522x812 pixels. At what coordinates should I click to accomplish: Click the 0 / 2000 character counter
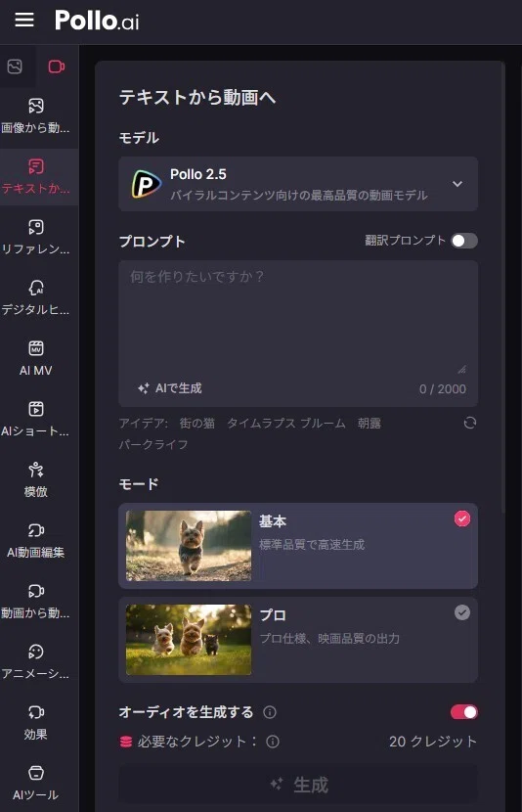442,389
